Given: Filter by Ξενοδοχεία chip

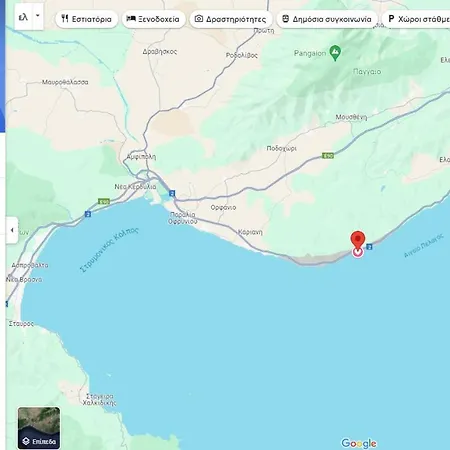Looking at the screenshot, I should click(153, 19).
